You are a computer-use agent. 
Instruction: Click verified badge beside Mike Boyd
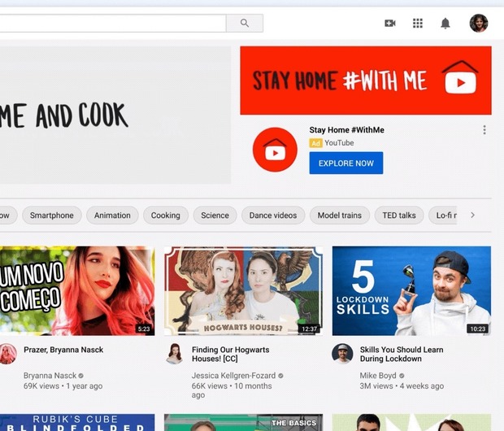click(402, 376)
